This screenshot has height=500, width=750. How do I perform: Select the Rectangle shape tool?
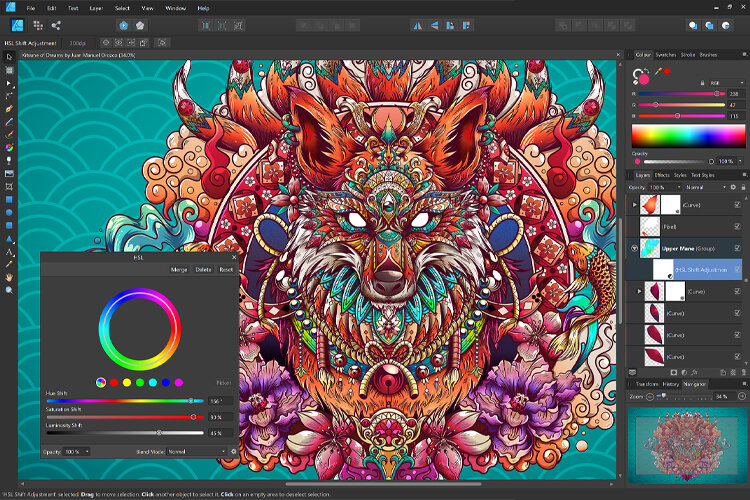(9, 200)
